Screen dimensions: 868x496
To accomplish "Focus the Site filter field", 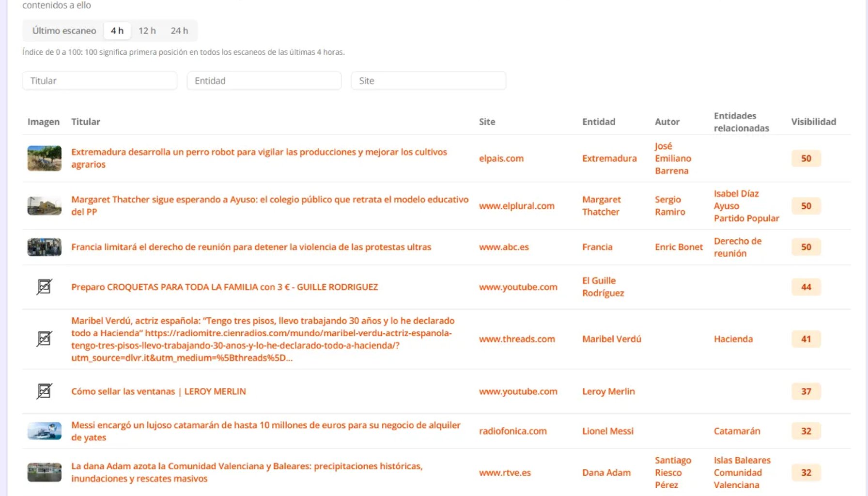I will [429, 81].
